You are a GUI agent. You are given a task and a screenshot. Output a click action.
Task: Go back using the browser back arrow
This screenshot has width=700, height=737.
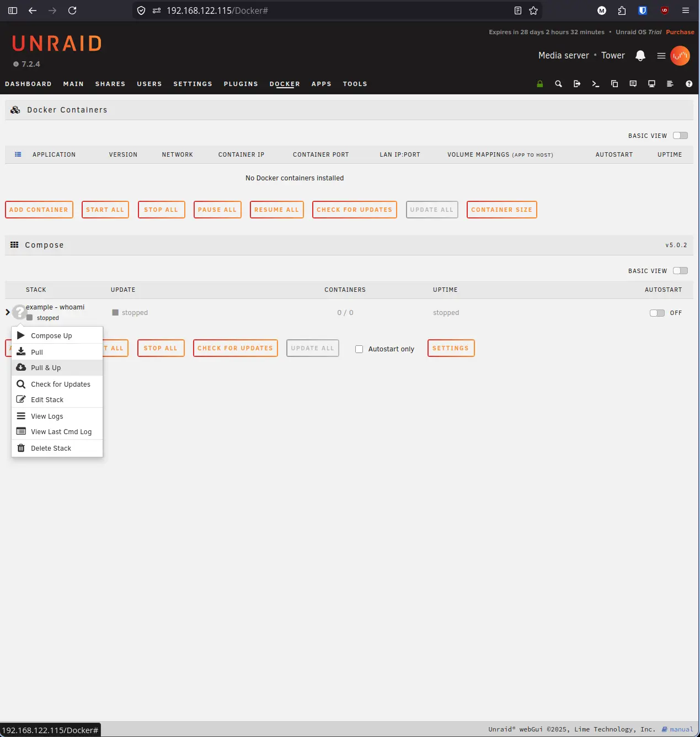[33, 10]
